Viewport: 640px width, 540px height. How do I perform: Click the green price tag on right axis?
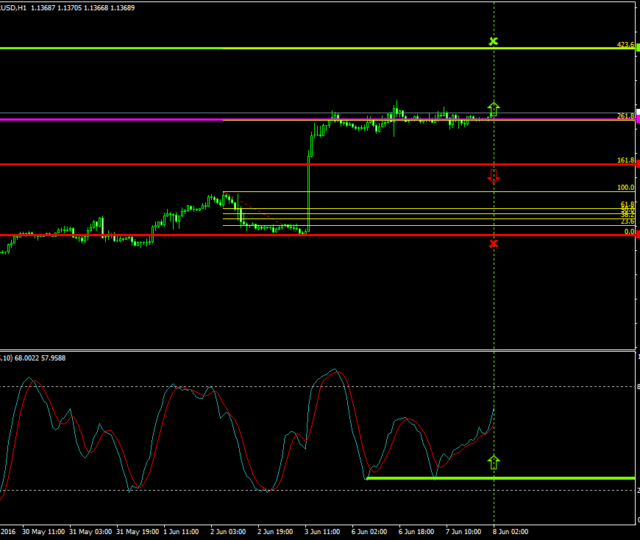pyautogui.click(x=637, y=48)
